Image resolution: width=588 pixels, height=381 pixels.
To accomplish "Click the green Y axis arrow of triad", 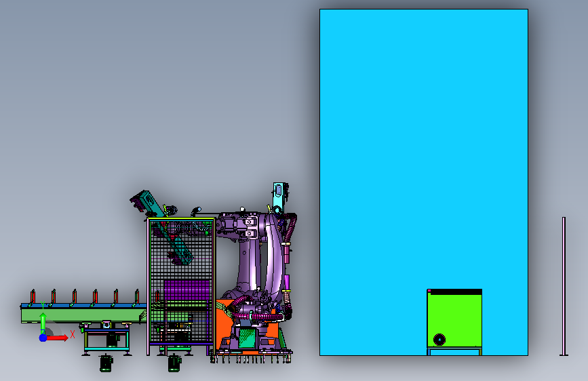I will pyautogui.click(x=43, y=323).
